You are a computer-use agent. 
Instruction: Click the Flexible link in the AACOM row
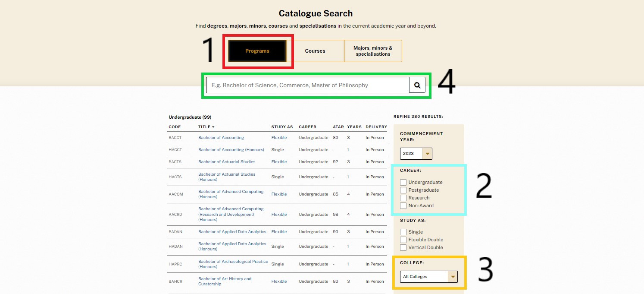279,194
